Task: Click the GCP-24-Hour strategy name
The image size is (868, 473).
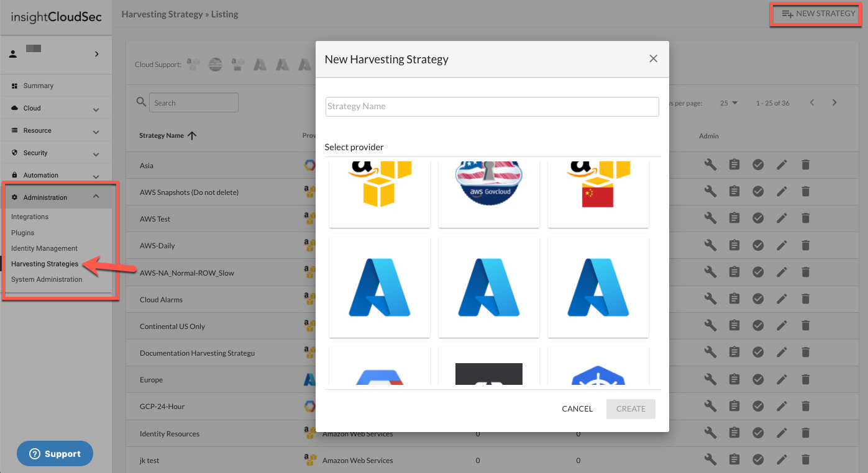Action: tap(162, 407)
